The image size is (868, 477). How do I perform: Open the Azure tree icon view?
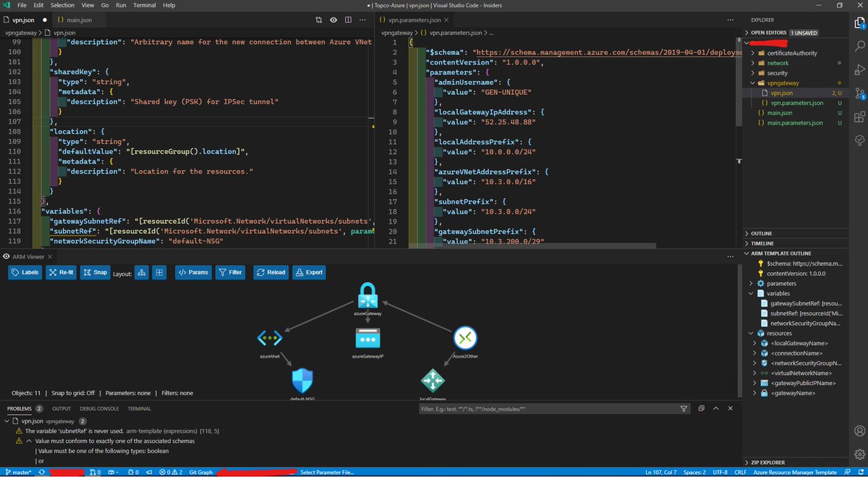pos(859,139)
